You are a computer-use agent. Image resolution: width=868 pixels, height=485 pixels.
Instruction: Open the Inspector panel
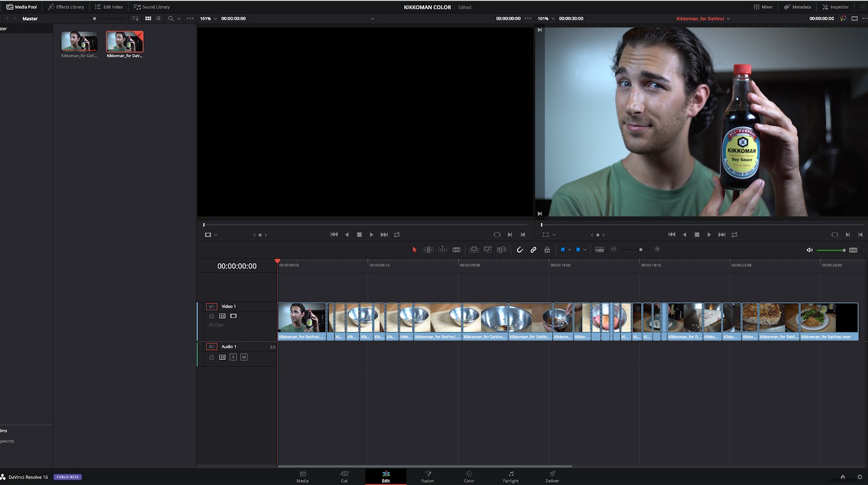[x=835, y=7]
